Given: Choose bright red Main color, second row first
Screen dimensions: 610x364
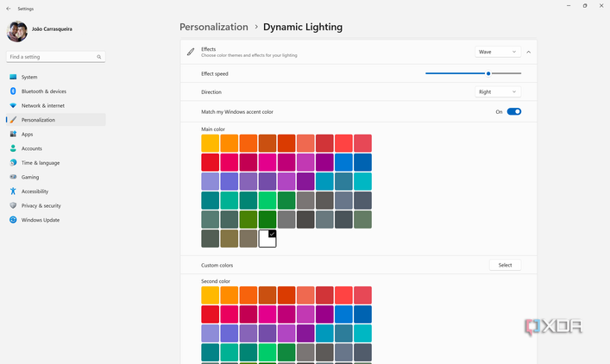Looking at the screenshot, I should tap(210, 162).
